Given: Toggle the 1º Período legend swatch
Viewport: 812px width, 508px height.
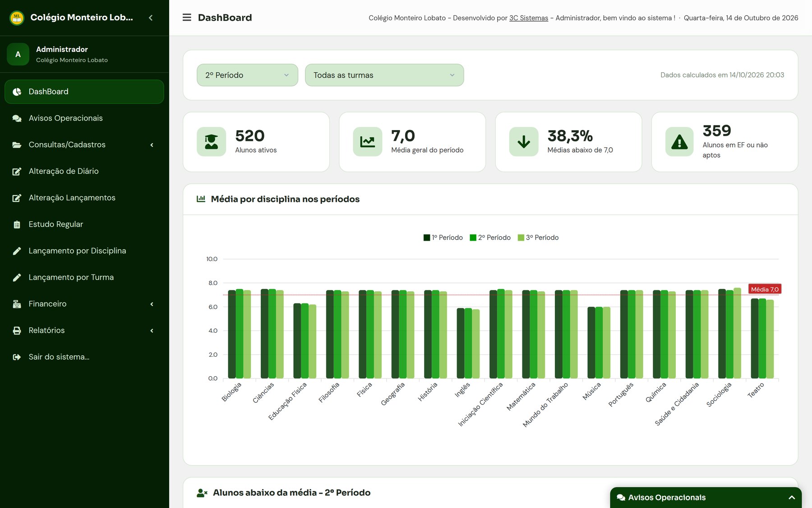Looking at the screenshot, I should click(x=427, y=238).
